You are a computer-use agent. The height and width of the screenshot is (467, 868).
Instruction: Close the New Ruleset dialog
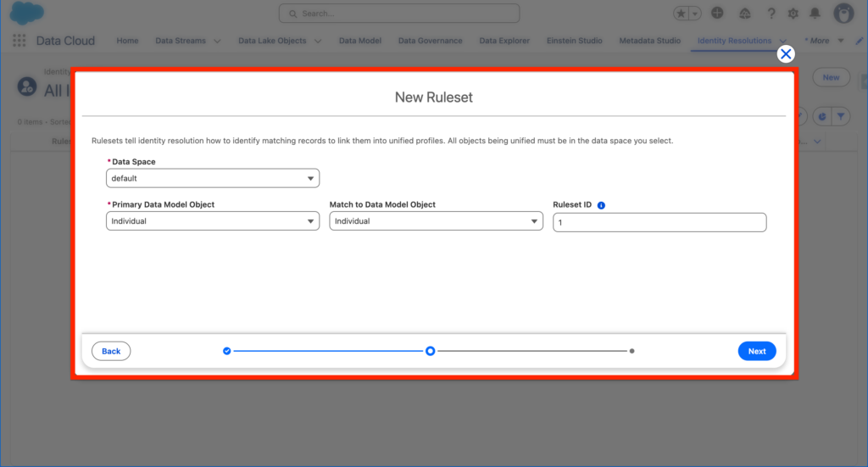[x=786, y=54]
